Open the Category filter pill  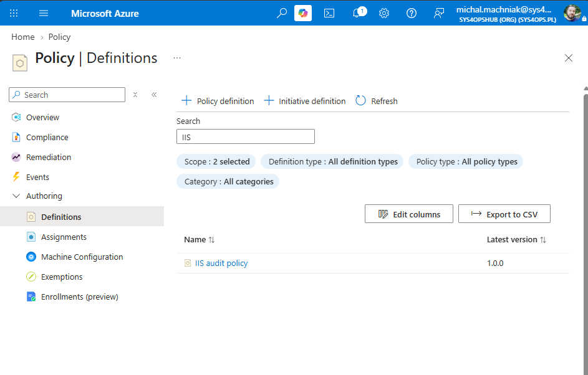click(228, 181)
